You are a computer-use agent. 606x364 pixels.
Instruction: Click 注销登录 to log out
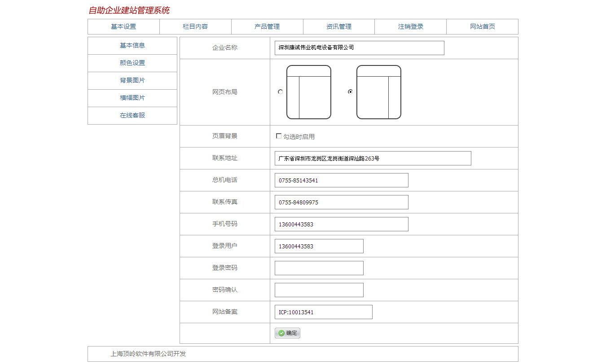pyautogui.click(x=411, y=26)
